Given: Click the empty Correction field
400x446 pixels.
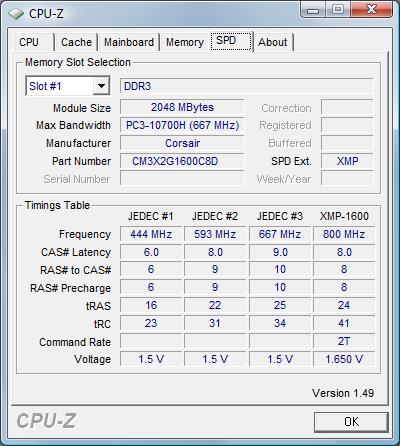Looking at the screenshot, I should point(347,107).
